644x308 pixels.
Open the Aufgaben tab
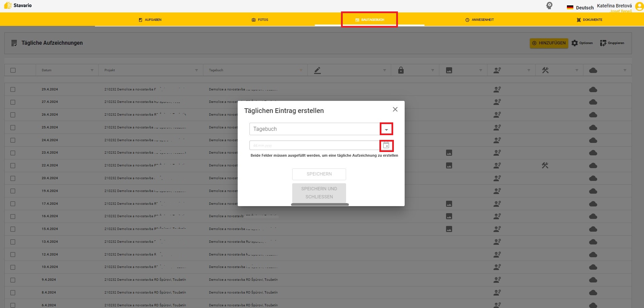coord(150,20)
